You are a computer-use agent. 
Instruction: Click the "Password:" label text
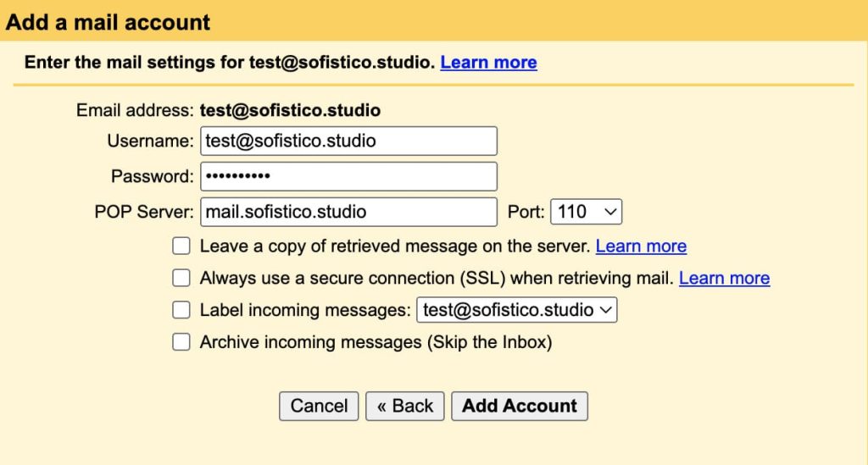[x=152, y=176]
